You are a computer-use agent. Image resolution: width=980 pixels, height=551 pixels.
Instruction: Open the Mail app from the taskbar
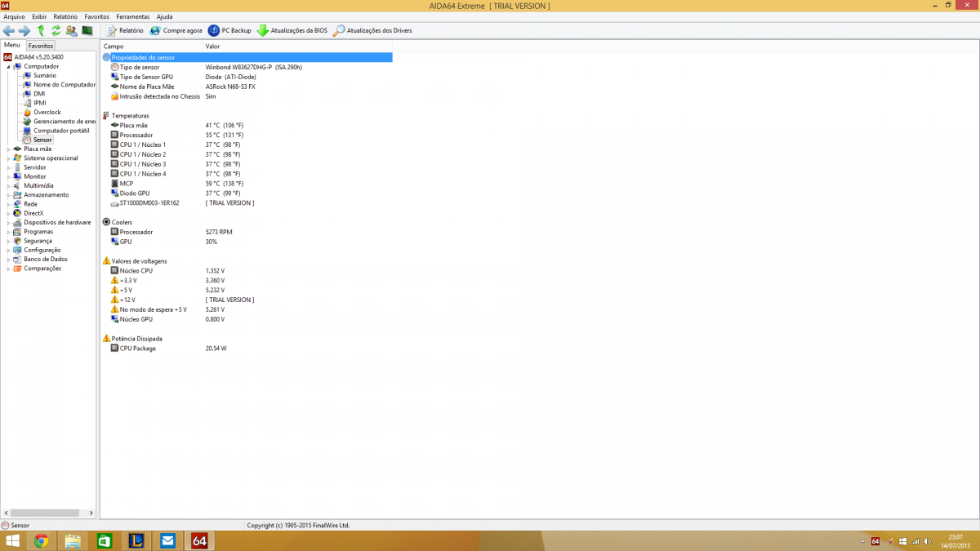pyautogui.click(x=167, y=541)
